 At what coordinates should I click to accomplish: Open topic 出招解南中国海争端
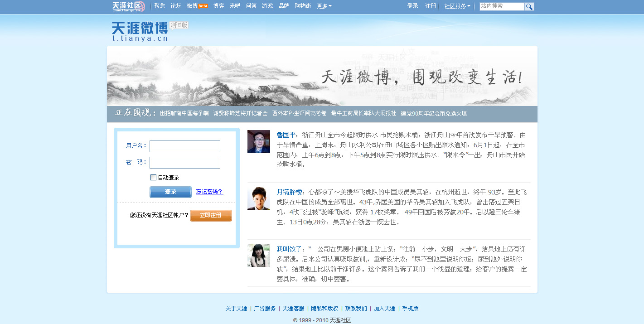tap(184, 114)
